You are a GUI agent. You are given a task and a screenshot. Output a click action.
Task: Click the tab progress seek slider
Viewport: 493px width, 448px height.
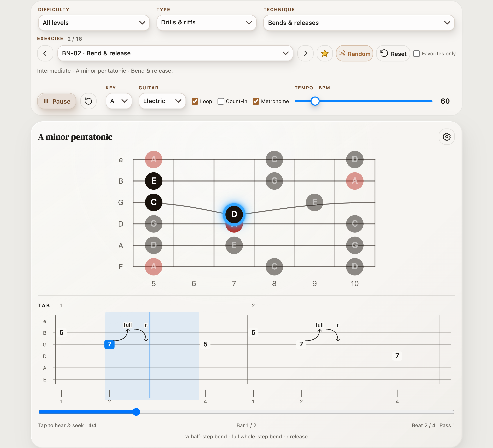246,412
